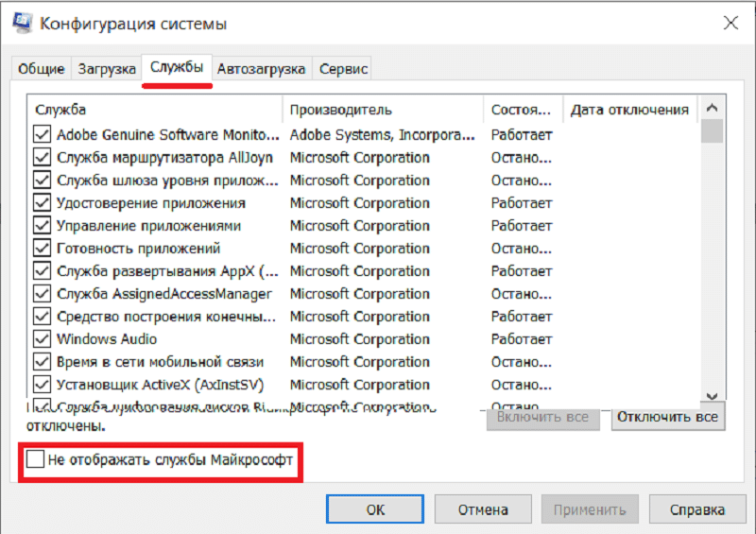Click Microsoft Corporation in Windows Audio row

tap(360, 339)
